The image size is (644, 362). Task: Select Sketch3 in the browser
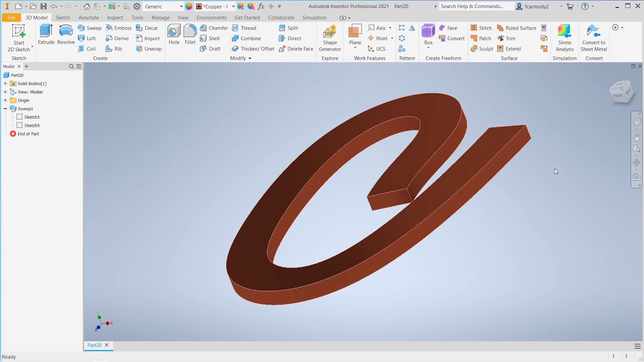(x=28, y=117)
